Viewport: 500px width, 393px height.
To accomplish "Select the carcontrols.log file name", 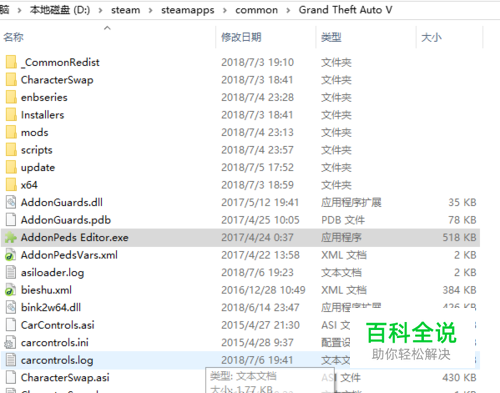I will [x=57, y=360].
